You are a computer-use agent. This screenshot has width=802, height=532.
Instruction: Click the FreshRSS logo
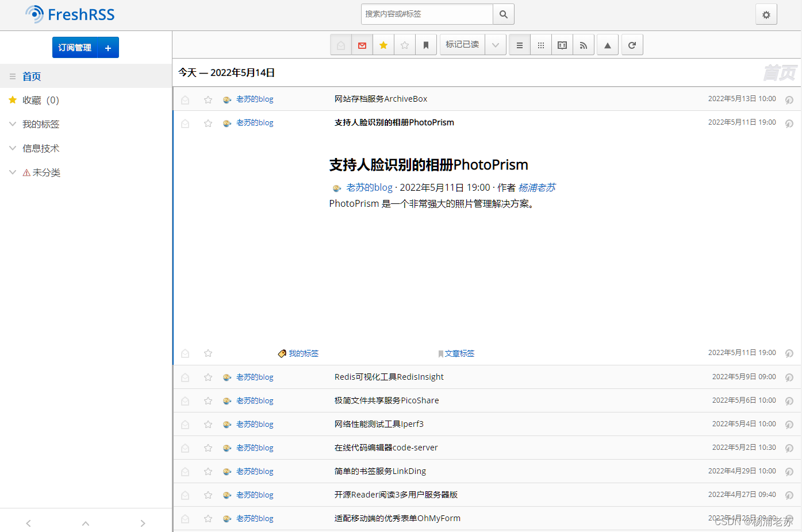[70, 14]
